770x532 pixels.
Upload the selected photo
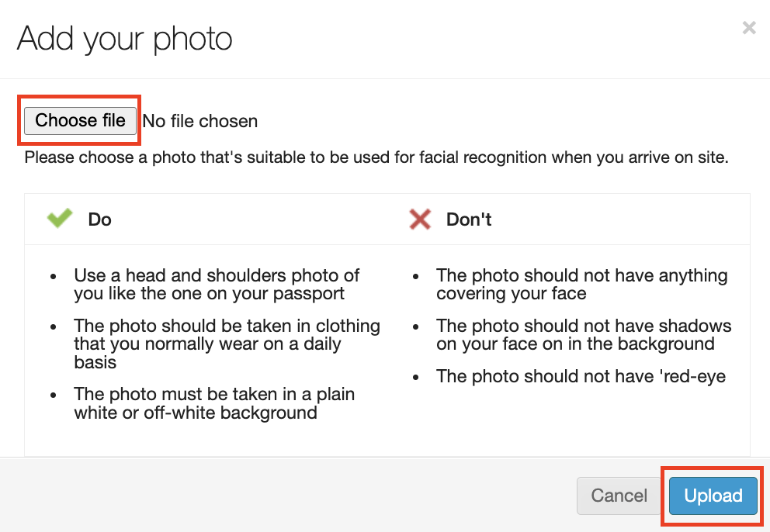[x=713, y=496]
